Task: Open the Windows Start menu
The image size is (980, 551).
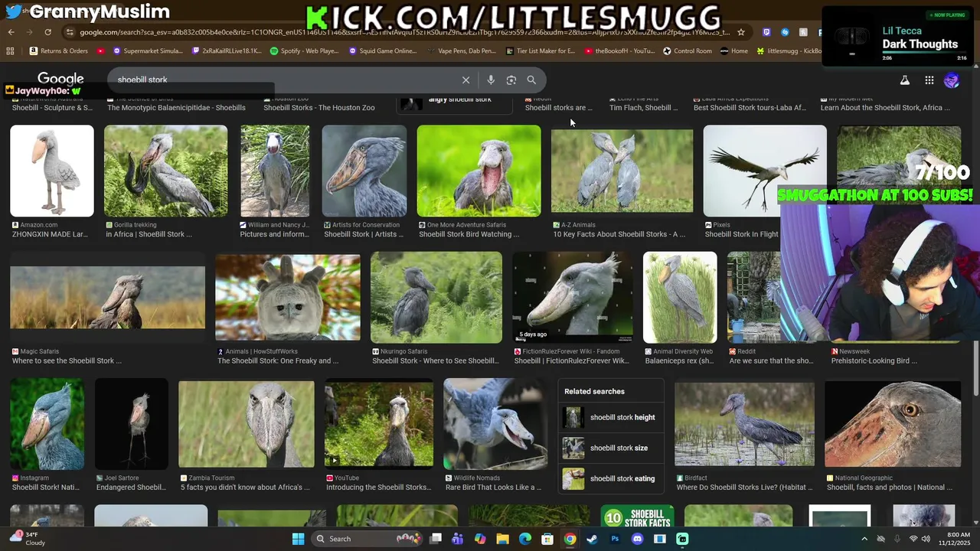Action: tap(298, 539)
